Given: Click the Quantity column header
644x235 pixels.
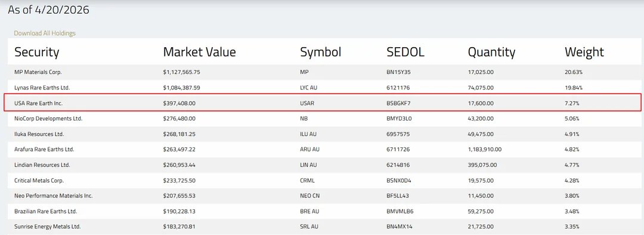Looking at the screenshot, I should 491,52.
